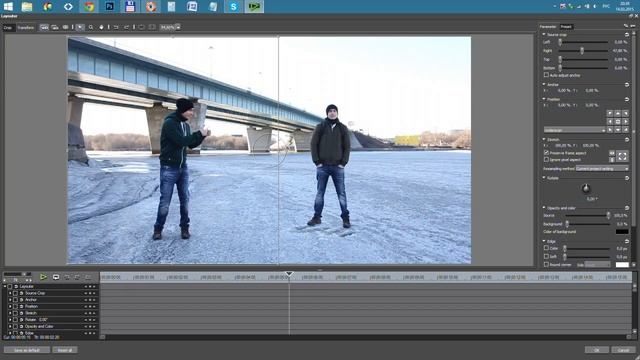Collapse the Anchor section
640x360 pixels.
(544, 84)
